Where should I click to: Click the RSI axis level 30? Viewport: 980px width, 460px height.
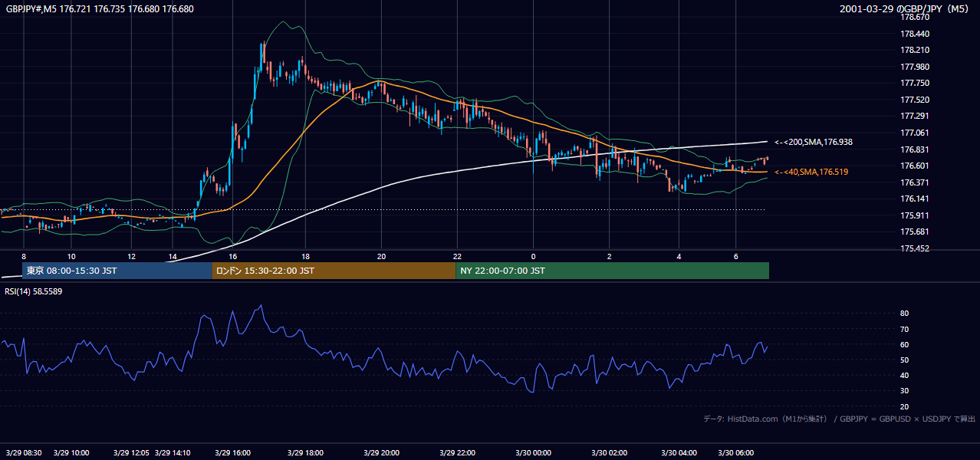click(905, 391)
